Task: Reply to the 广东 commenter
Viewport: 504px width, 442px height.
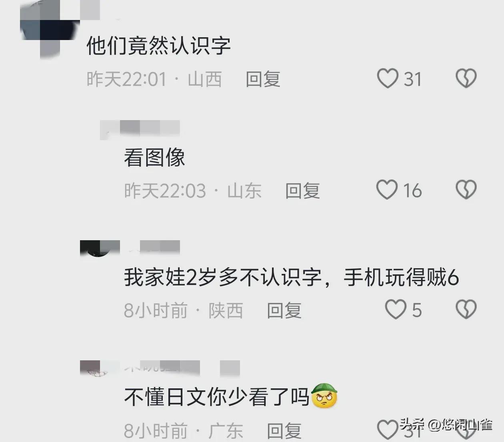Action: tap(284, 431)
